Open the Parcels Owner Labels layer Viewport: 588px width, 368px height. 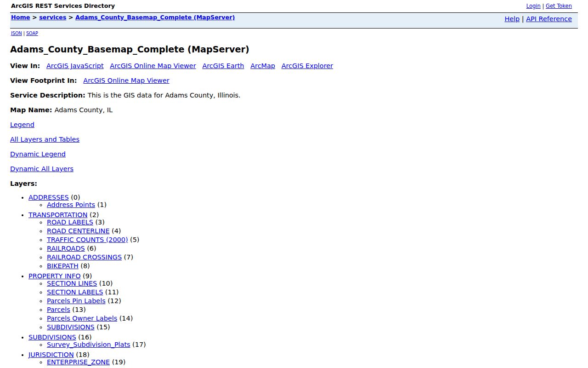pos(82,318)
